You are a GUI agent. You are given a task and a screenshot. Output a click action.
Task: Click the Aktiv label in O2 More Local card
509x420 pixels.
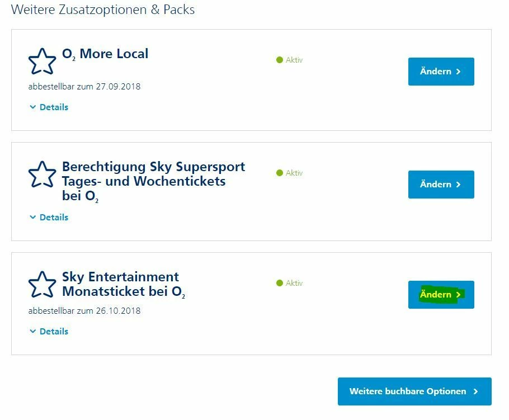coord(294,60)
